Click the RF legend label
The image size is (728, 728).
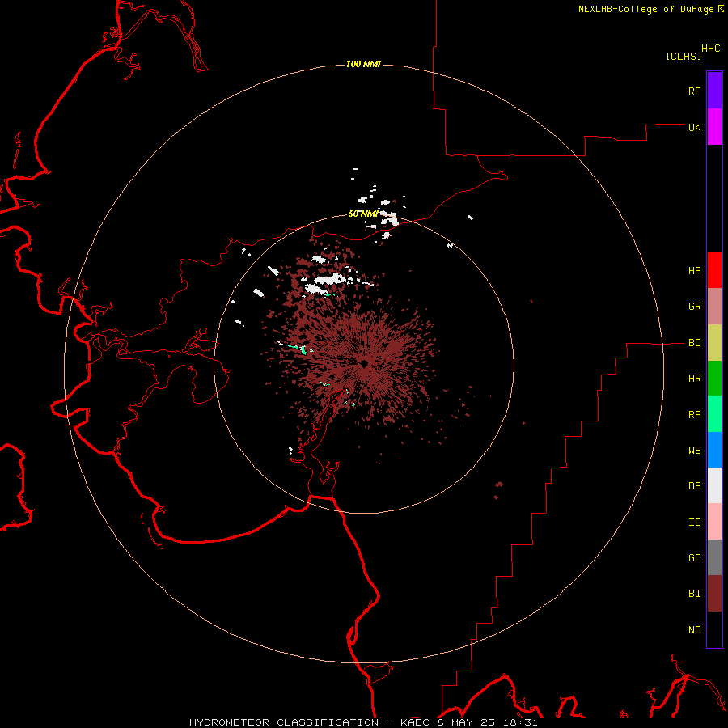click(694, 91)
